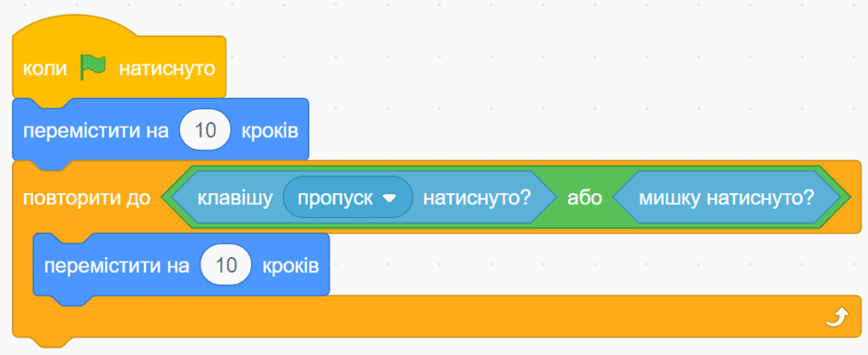Viewport: 868px width, 355px height.
Task: Select the 'перемістити на' block inside loop
Action: coord(181,264)
